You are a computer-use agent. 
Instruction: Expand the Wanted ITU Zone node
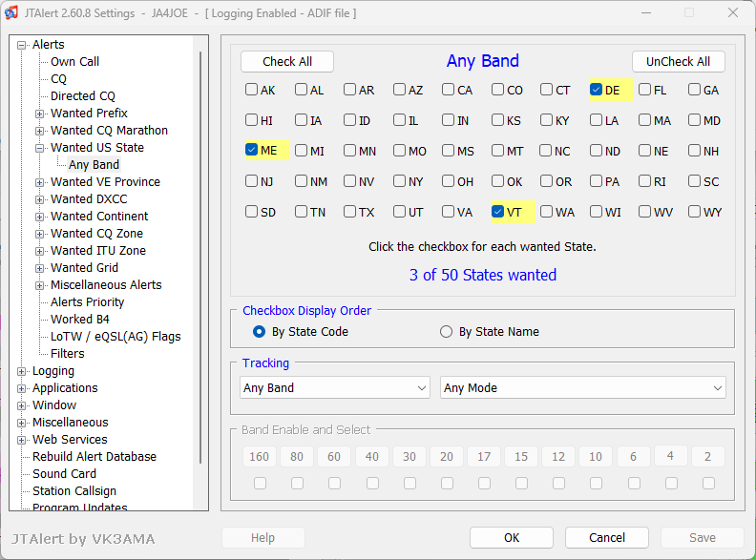tap(39, 252)
